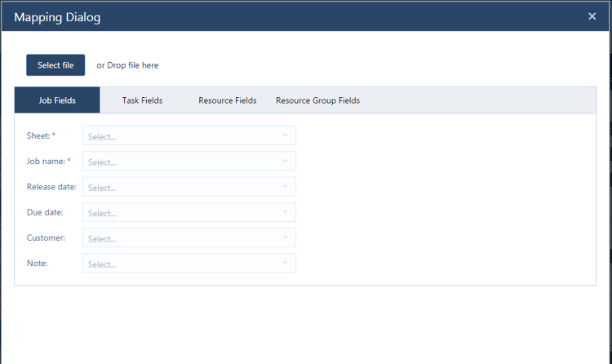Close the Mapping Dialog with the X icon
The image size is (612, 364).
[592, 16]
